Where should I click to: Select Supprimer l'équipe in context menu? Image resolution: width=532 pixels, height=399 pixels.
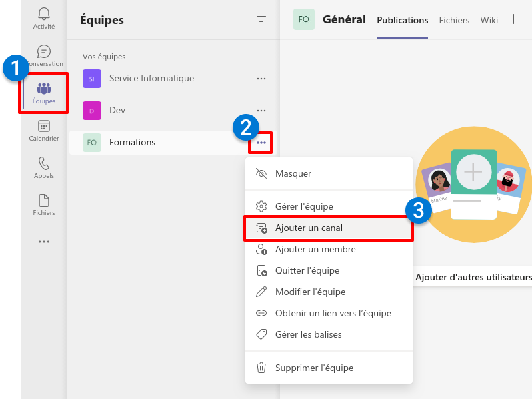coord(314,368)
